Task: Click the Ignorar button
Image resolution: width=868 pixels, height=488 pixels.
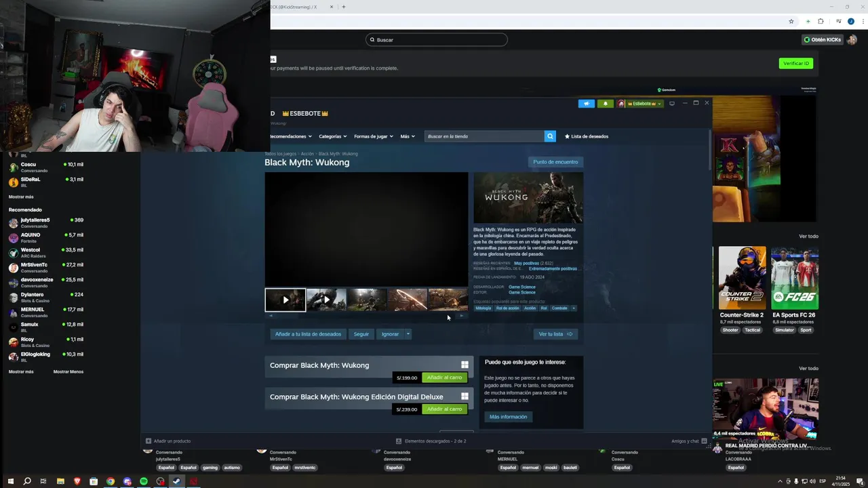Action: [390, 334]
